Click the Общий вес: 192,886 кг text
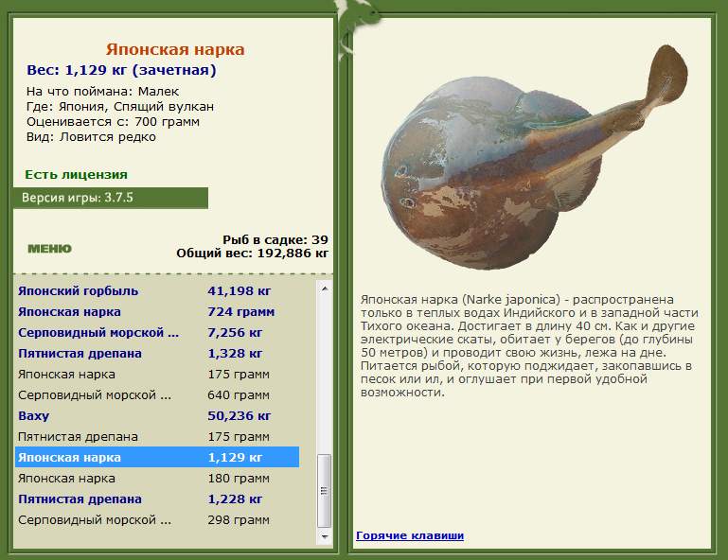The height and width of the screenshot is (560, 728). (x=252, y=254)
